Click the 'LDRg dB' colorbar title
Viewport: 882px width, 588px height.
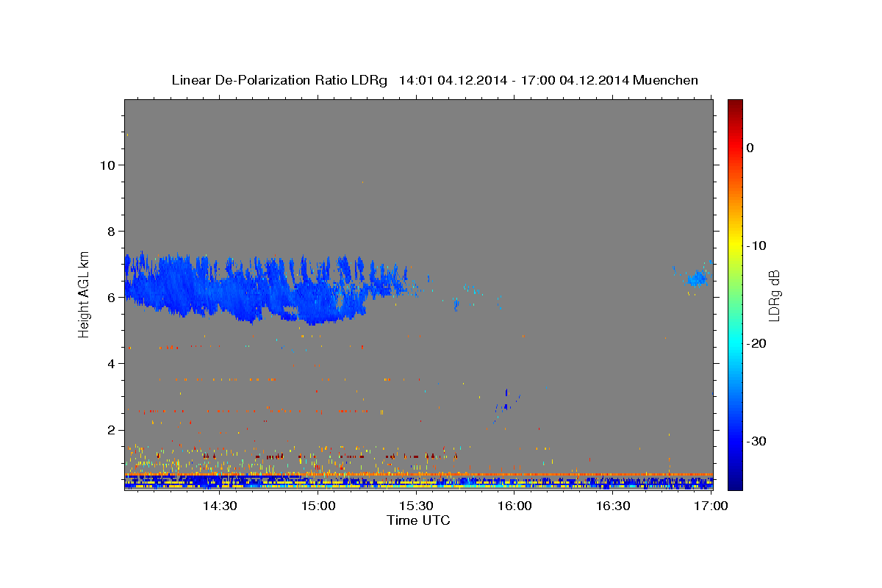point(774,295)
